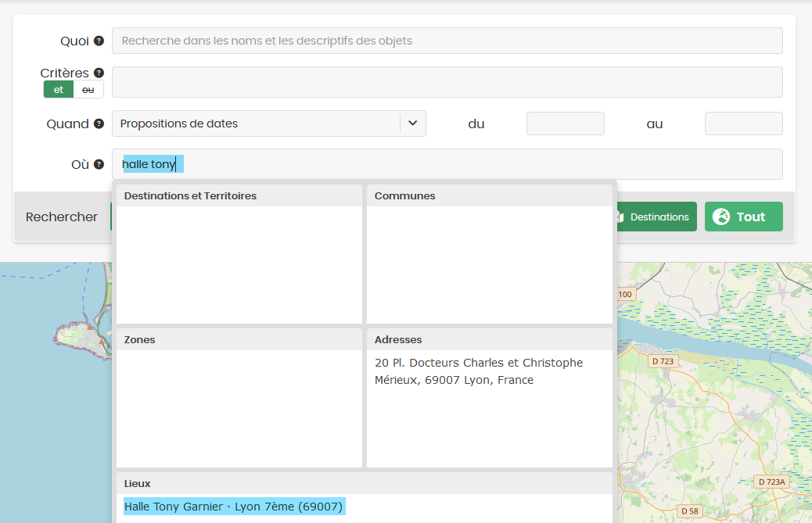Viewport: 812px width, 523px height.
Task: Click the D 723 road marker on map
Action: coord(663,361)
